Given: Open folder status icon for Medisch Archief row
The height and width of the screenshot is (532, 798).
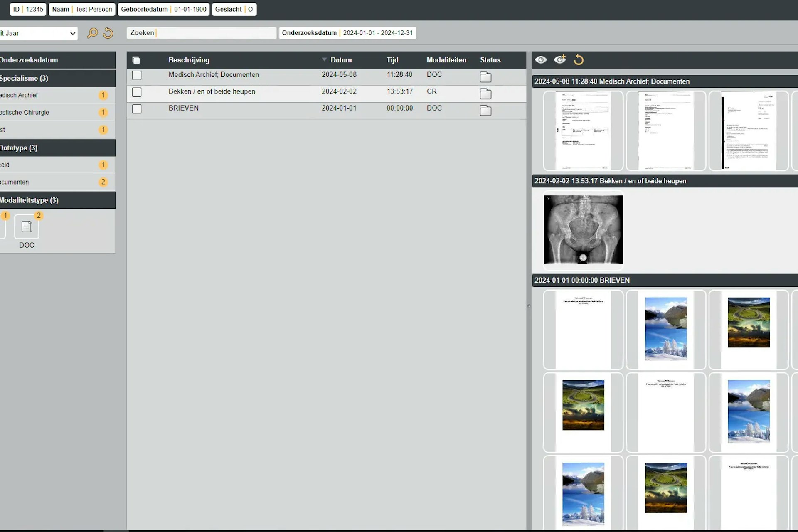Looking at the screenshot, I should coord(485,77).
